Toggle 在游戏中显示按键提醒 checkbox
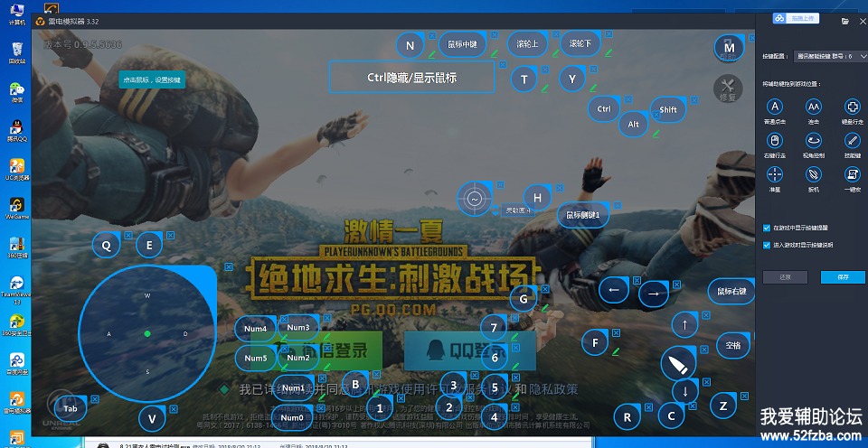Screen dimensions: 868x448 point(767,228)
